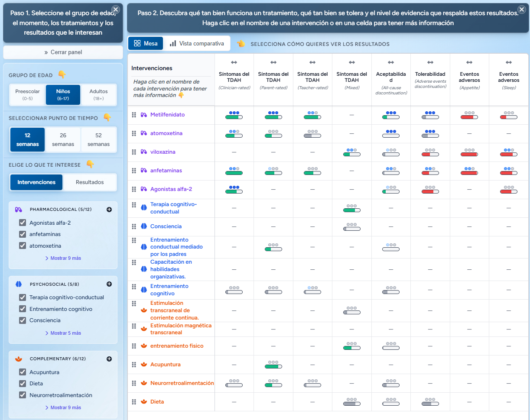Collapse the sidebar with Cerrar panel
This screenshot has width=530, height=420.
pyautogui.click(x=63, y=52)
